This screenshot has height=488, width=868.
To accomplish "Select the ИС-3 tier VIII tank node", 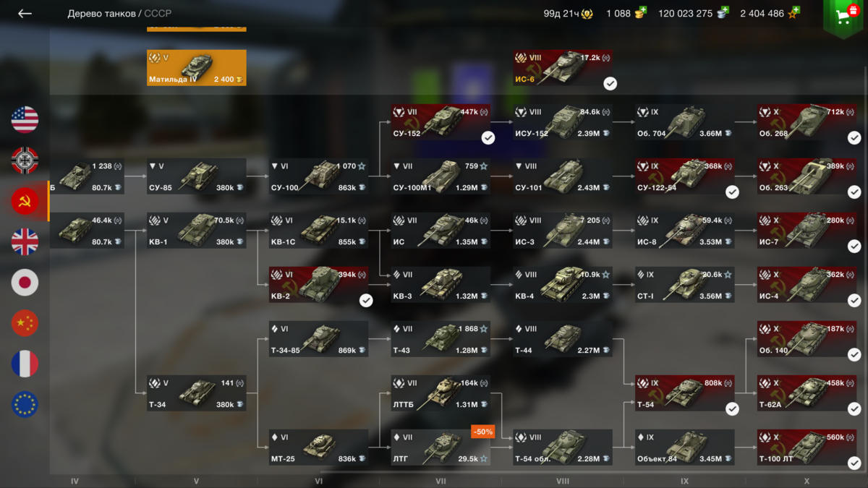I will tap(563, 231).
